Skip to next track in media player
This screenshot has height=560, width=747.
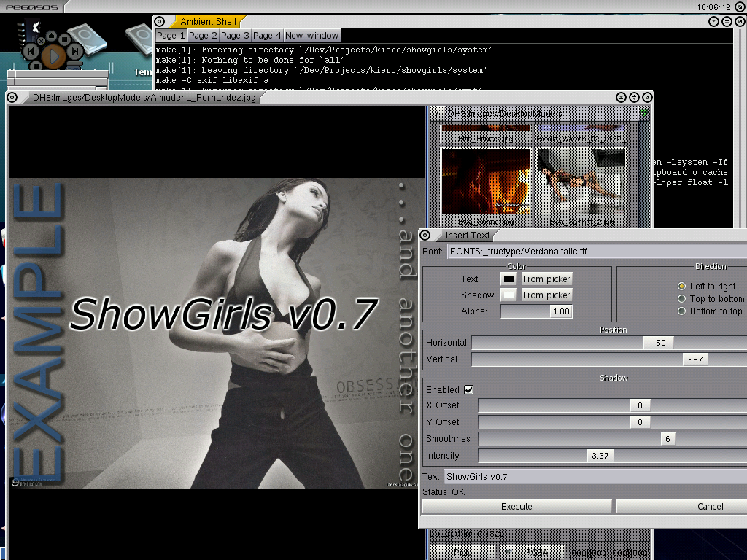click(x=75, y=52)
